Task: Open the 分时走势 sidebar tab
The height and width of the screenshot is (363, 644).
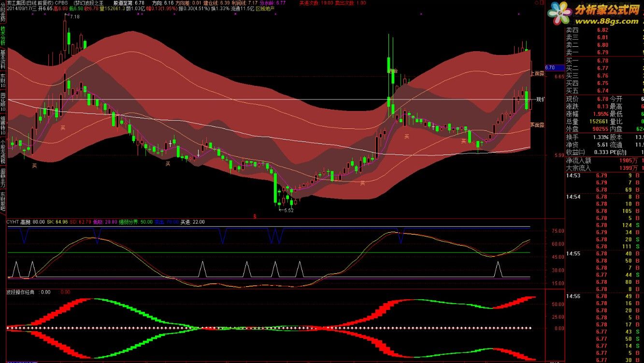Action: pyautogui.click(x=3, y=12)
